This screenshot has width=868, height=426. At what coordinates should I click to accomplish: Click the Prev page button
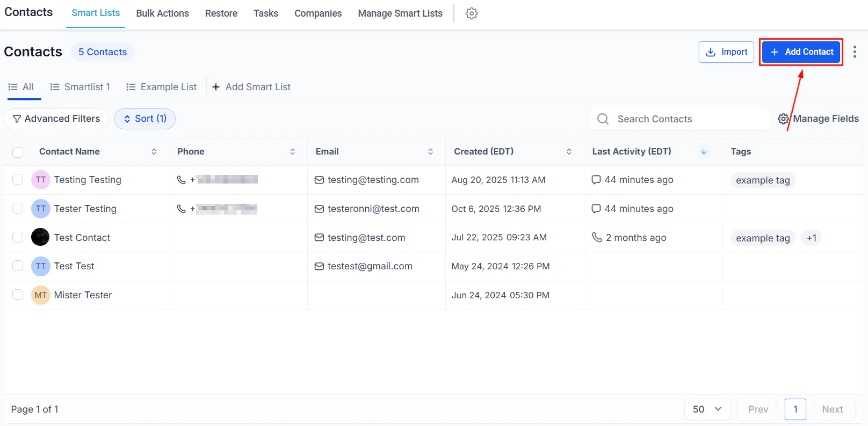pos(758,409)
